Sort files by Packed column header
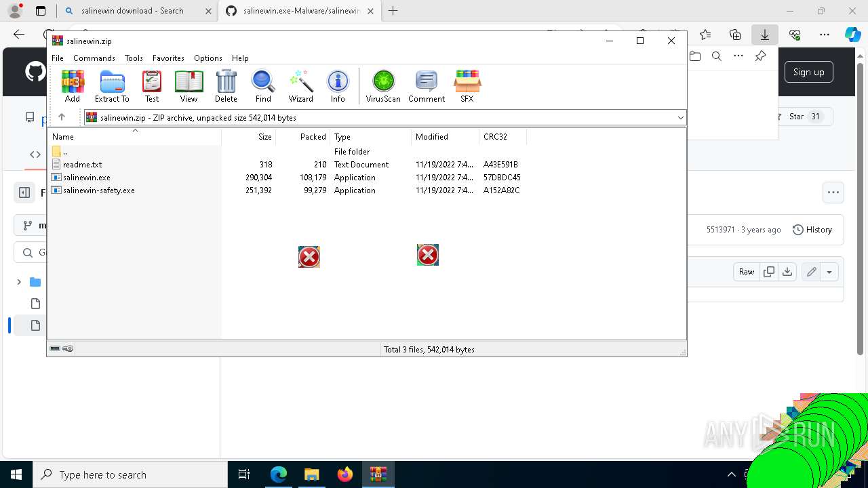 [303, 137]
